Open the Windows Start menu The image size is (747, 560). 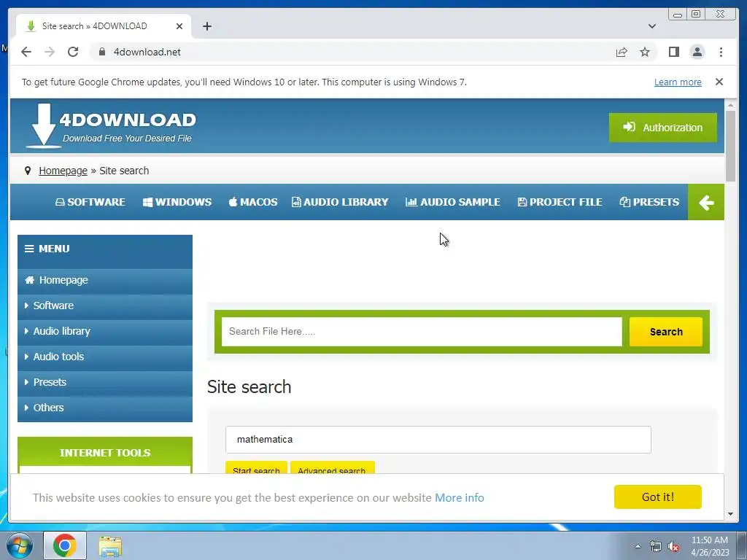(19, 545)
